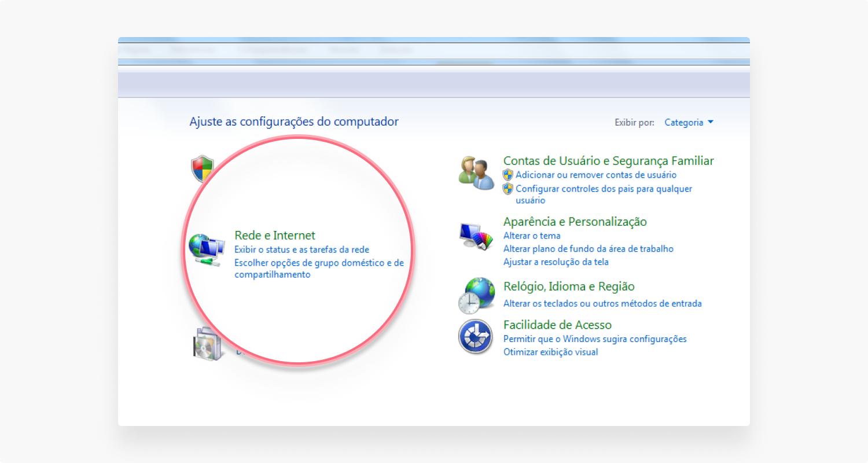The image size is (868, 463).
Task: Click the security shield icon
Action: [203, 169]
